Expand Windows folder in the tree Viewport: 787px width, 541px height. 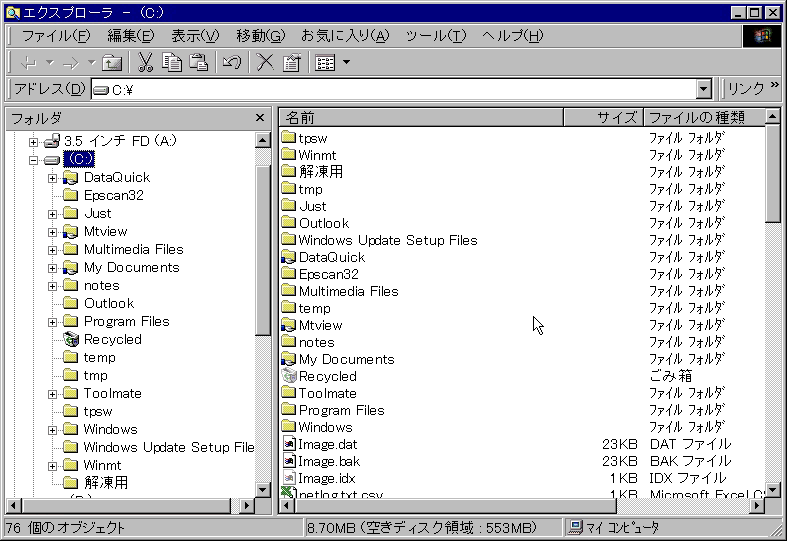click(x=52, y=431)
